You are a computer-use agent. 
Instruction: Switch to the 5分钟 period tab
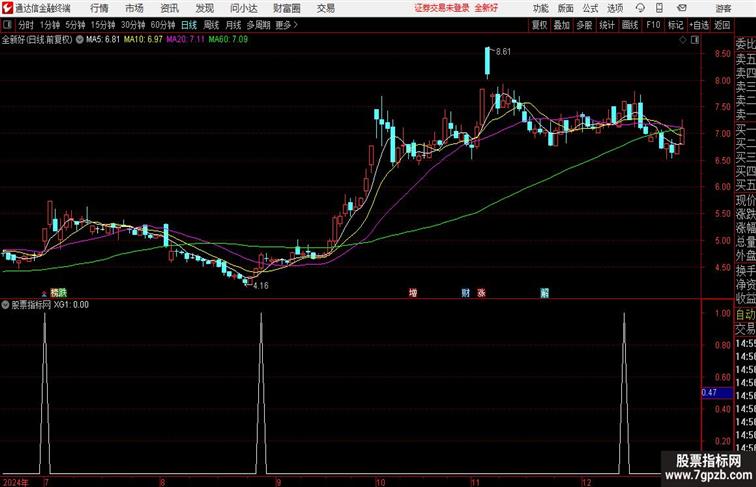(x=75, y=25)
